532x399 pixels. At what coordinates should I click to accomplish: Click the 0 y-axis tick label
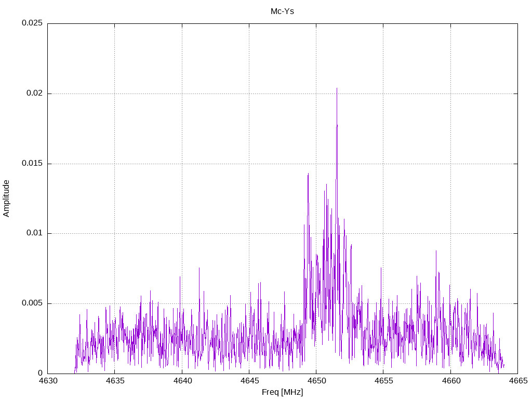(40, 373)
